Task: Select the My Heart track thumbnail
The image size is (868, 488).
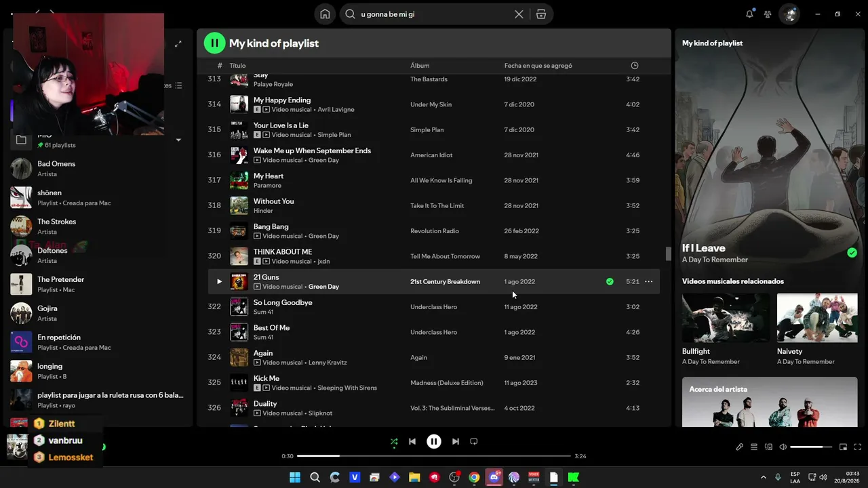Action: (x=239, y=180)
